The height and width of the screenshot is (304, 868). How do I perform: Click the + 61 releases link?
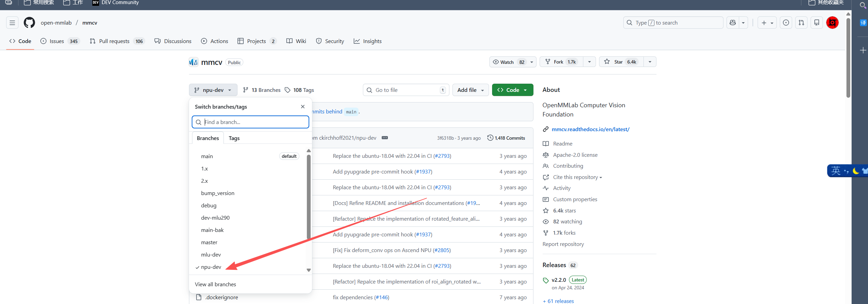[558, 301]
